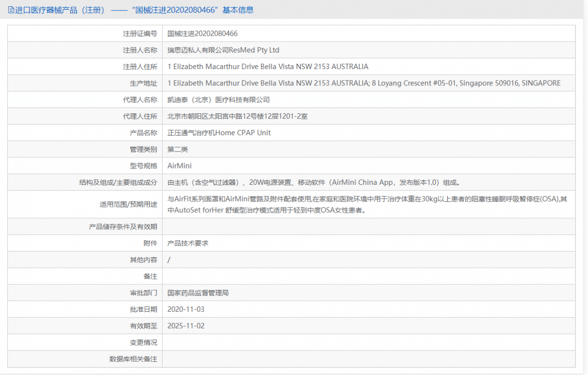Click the '/' value in 其他内容 row
The height and width of the screenshot is (375, 588).
coord(169,260)
